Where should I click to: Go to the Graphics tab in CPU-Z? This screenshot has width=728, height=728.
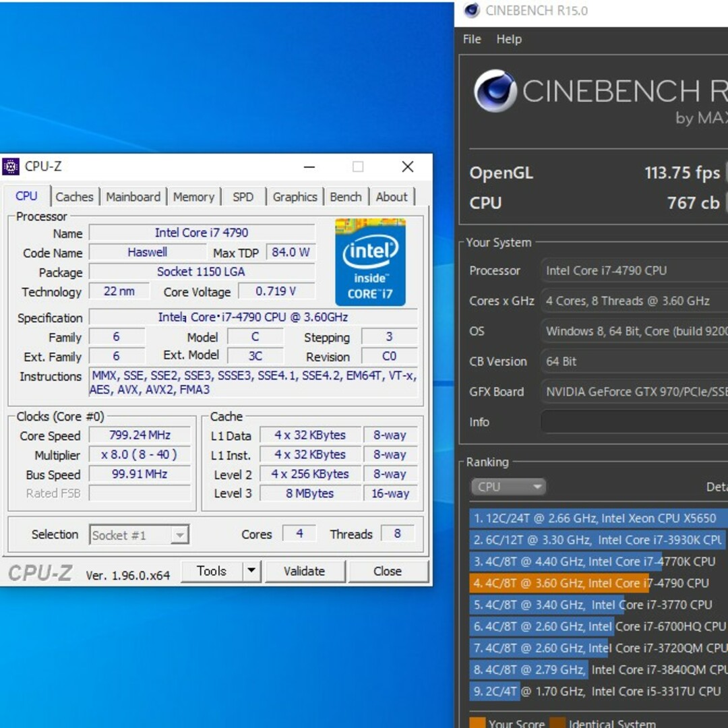(x=295, y=197)
